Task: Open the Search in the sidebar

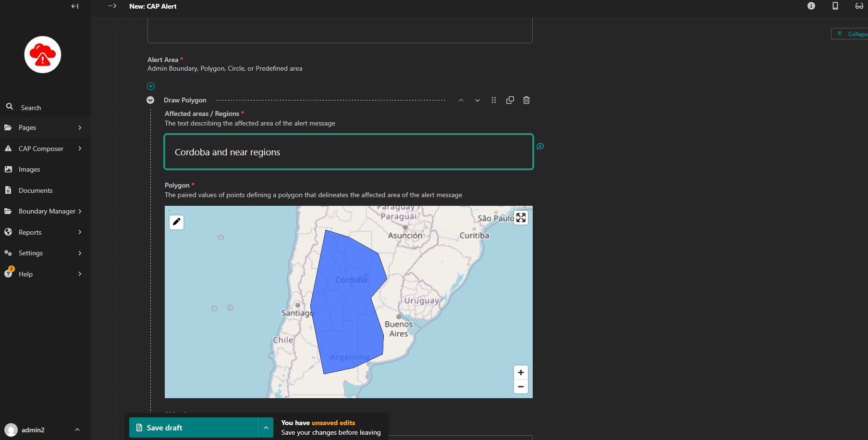Action: click(x=45, y=107)
